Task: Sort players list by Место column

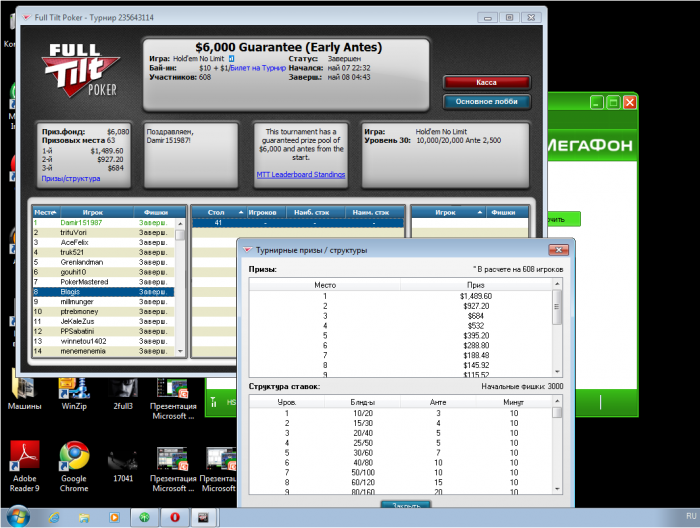Action: 46,212
